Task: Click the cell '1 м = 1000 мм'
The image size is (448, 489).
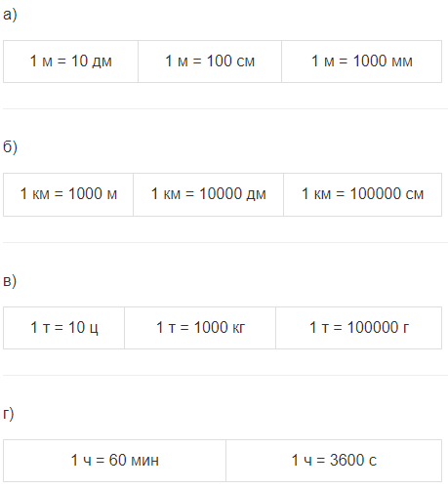Action: click(x=362, y=61)
